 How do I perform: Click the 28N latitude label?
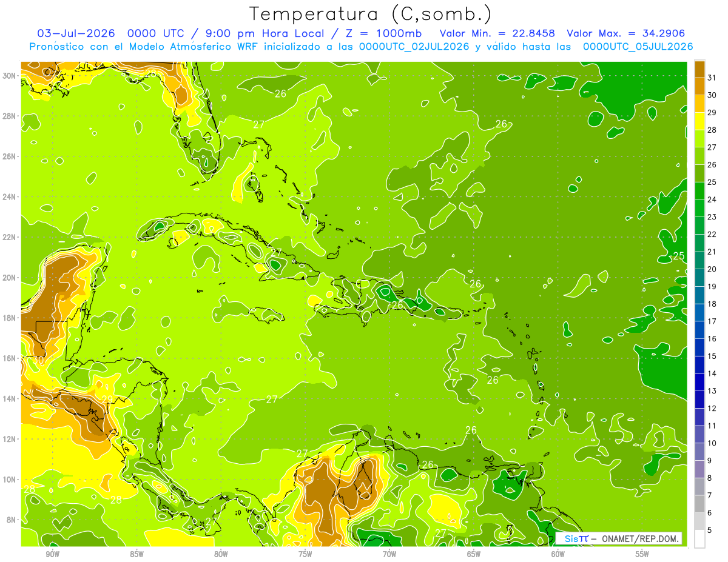click(x=10, y=116)
